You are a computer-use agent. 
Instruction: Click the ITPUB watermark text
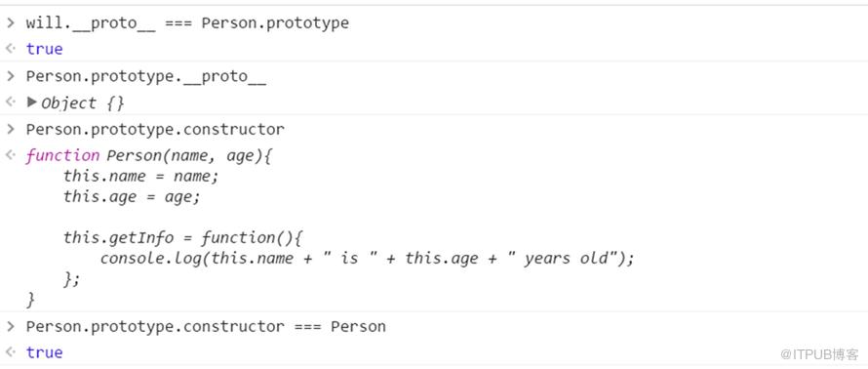820,354
